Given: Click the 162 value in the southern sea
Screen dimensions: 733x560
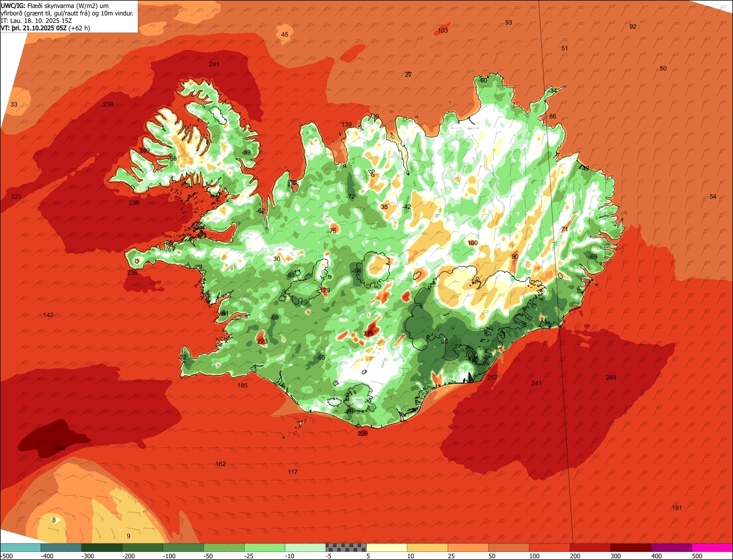Looking at the screenshot, I should [x=220, y=464].
